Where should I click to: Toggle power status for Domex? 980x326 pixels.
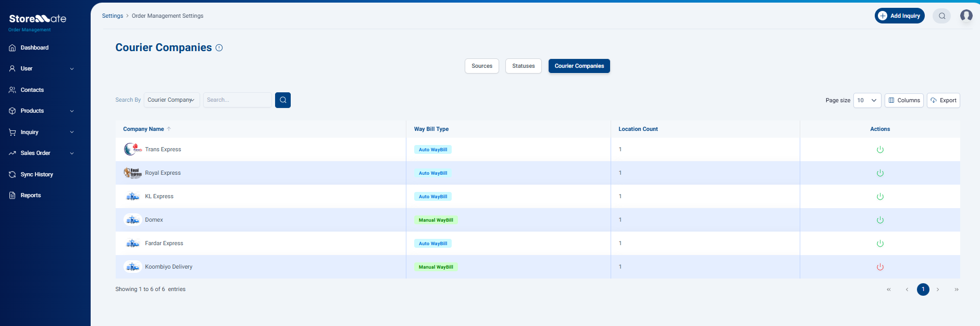(880, 220)
